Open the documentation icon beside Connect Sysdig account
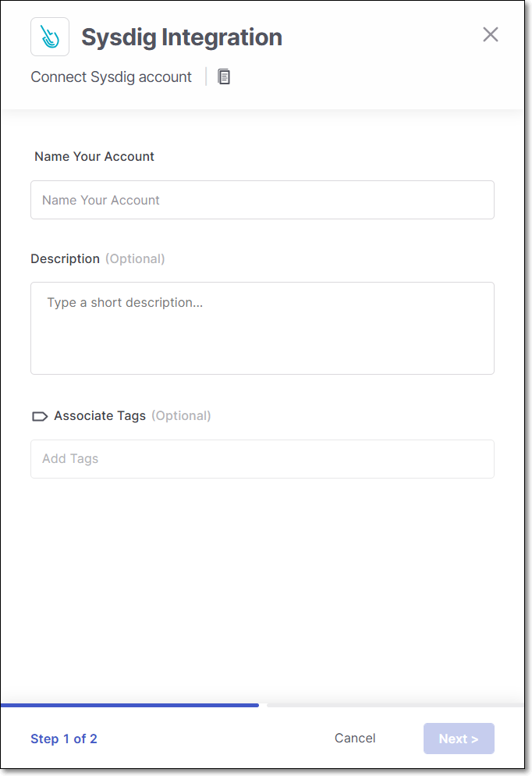 click(x=224, y=77)
